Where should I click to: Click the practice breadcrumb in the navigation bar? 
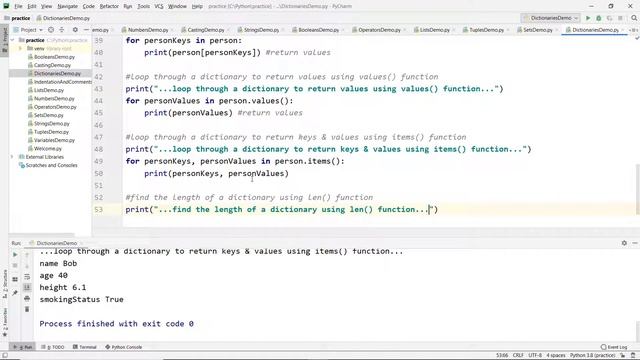coord(20,18)
